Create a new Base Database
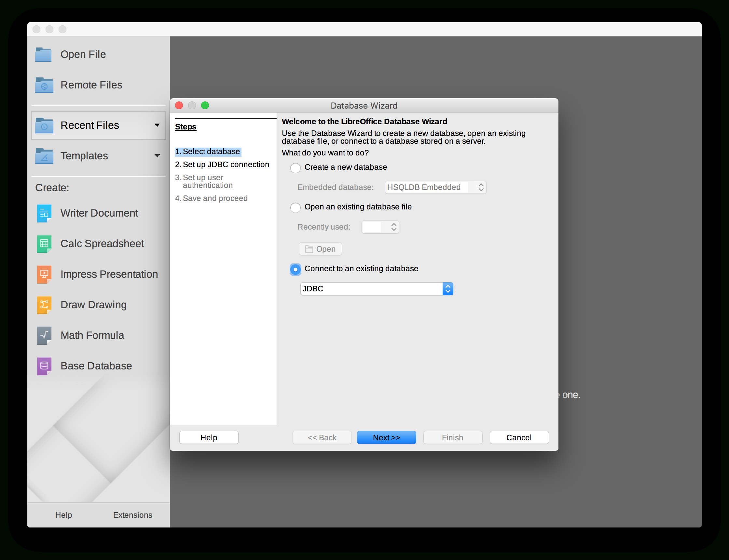The width and height of the screenshot is (729, 560). [x=96, y=366]
